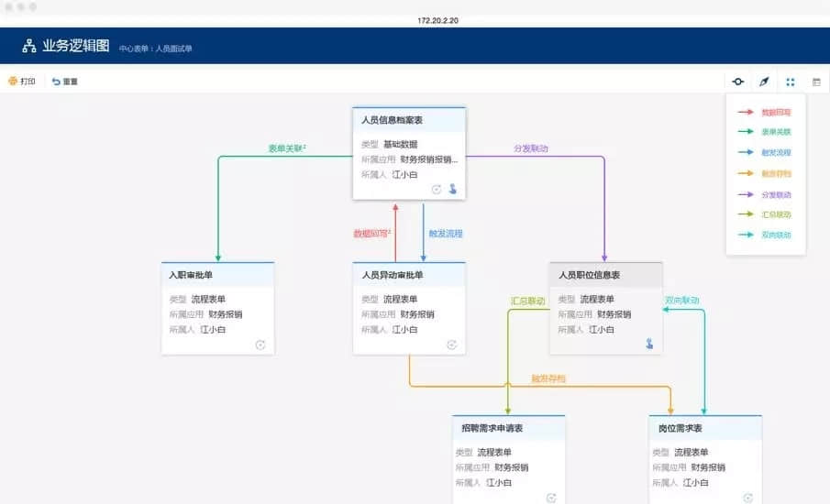
Task: Click the table view icon at far right
Action: [816, 82]
